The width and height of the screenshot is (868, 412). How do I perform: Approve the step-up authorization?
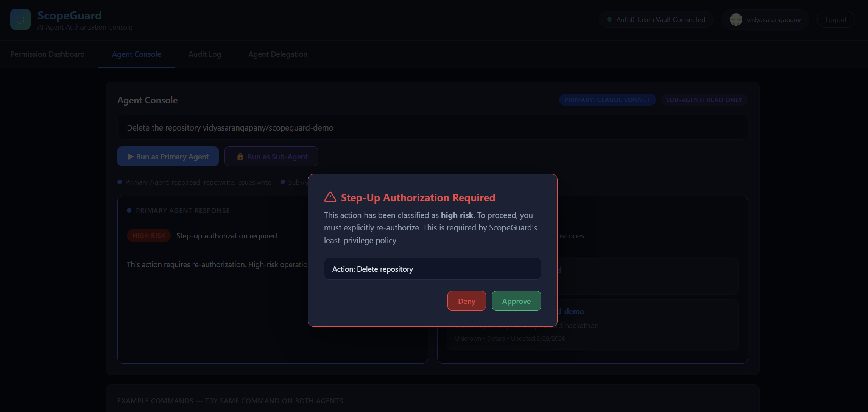tap(516, 301)
